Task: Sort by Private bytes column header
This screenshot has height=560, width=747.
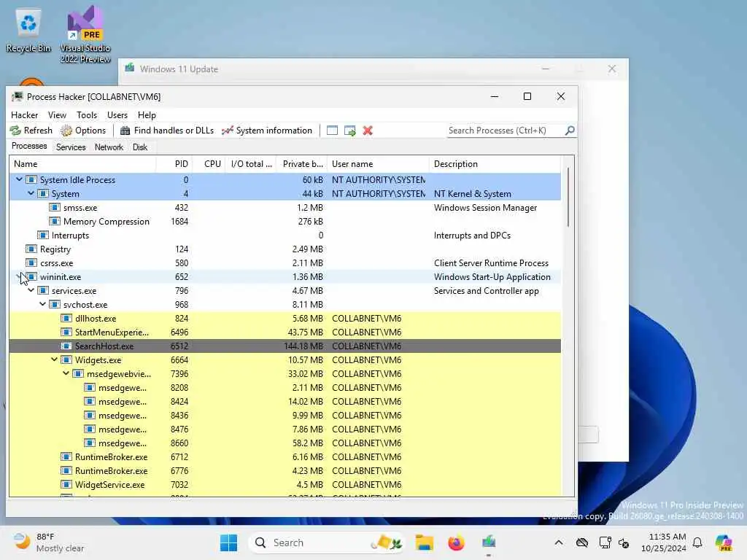Action: tap(302, 164)
